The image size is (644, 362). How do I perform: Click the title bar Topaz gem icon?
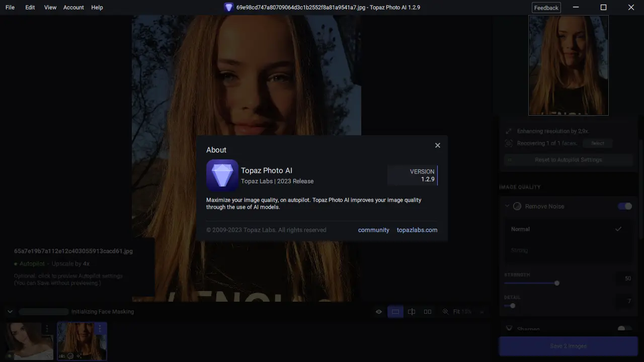pyautogui.click(x=229, y=8)
